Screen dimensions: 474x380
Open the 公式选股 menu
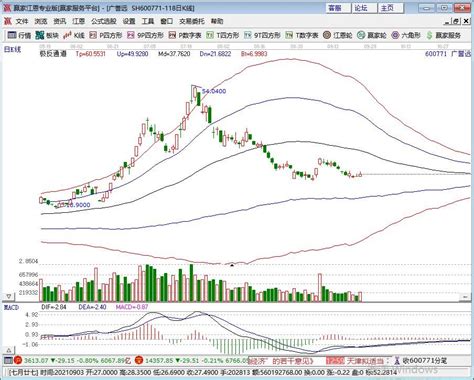point(104,21)
